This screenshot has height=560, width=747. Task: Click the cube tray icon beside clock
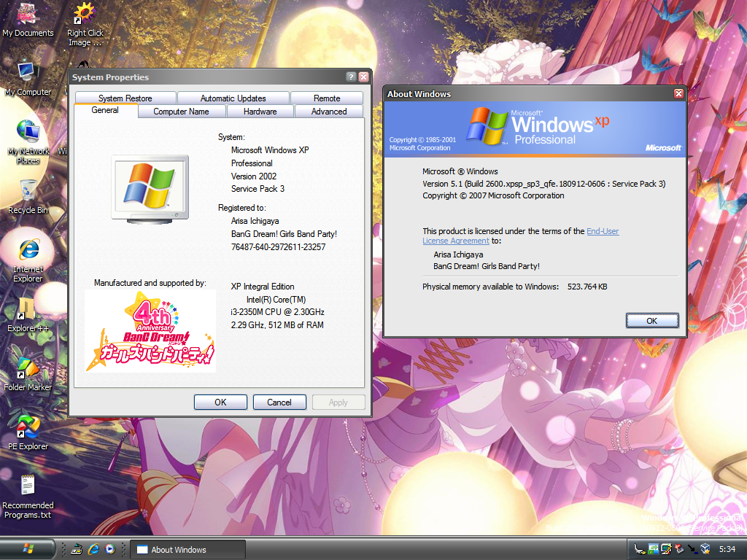coord(705,550)
